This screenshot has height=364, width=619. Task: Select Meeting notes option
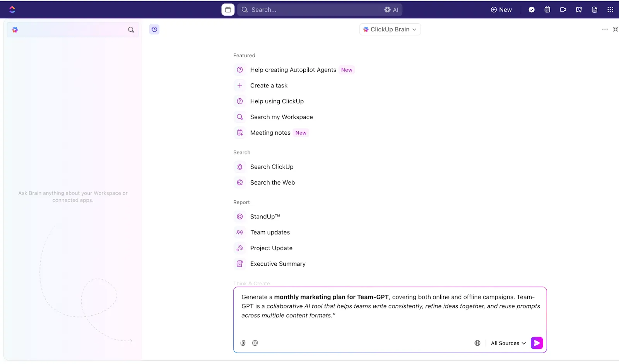[x=271, y=133]
